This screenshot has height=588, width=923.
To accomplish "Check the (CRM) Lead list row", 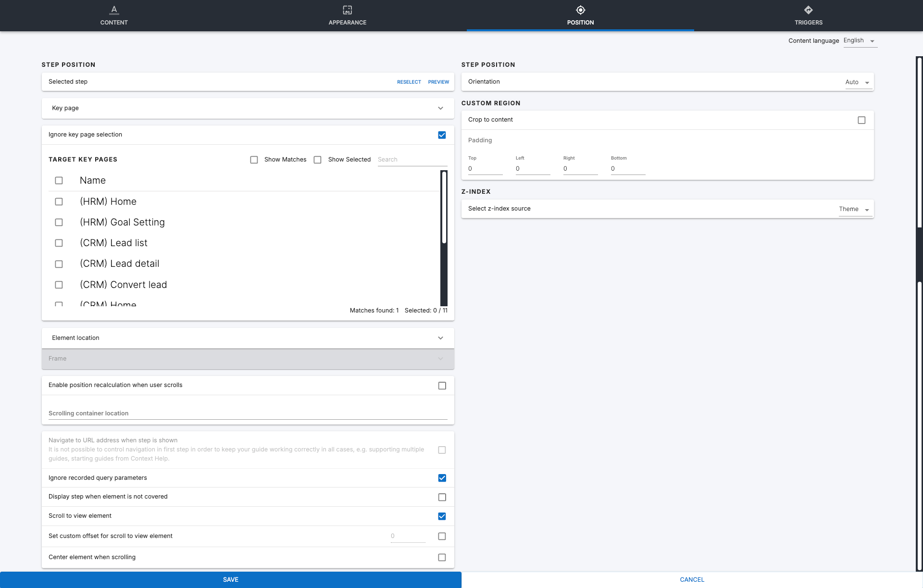I will (x=59, y=243).
